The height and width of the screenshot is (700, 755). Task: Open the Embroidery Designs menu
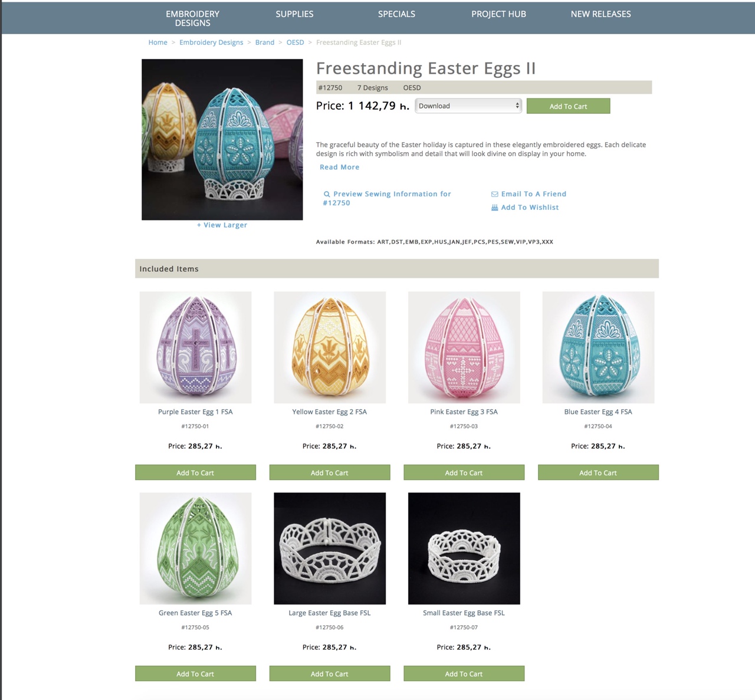coord(192,18)
